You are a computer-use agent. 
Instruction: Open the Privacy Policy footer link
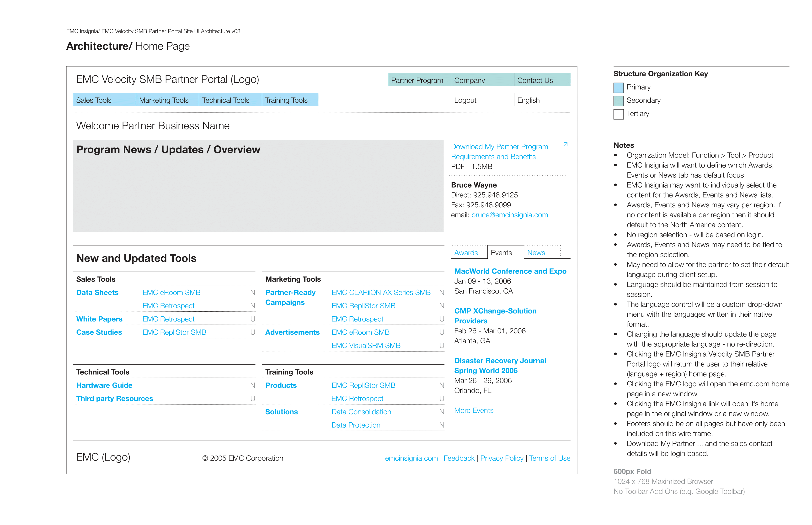click(502, 458)
